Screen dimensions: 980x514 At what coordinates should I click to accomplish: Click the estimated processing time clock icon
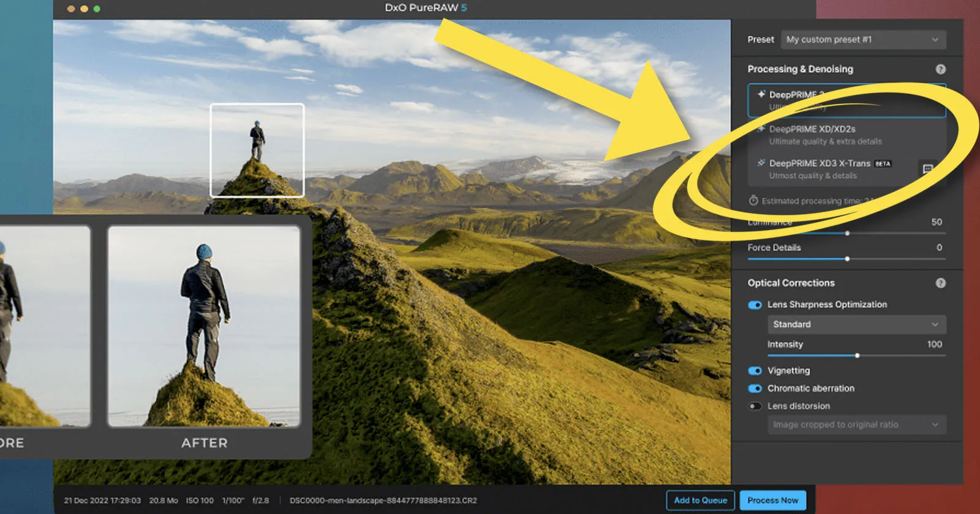tap(753, 201)
